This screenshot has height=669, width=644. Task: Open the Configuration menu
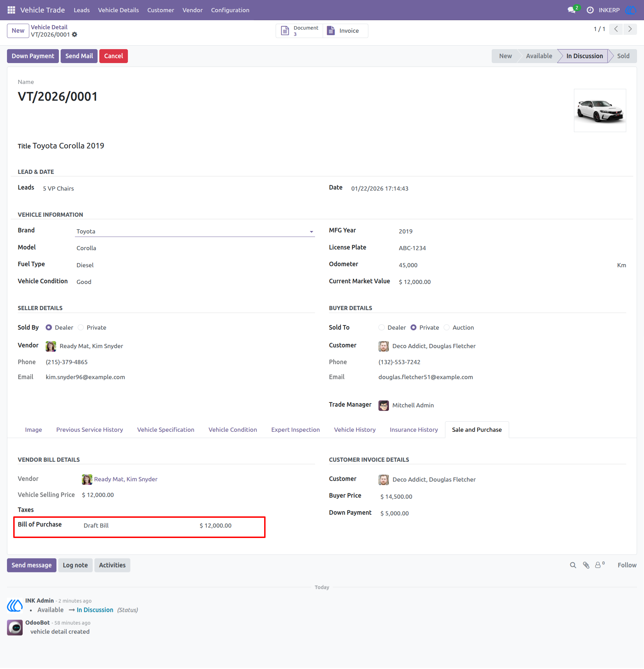point(230,10)
